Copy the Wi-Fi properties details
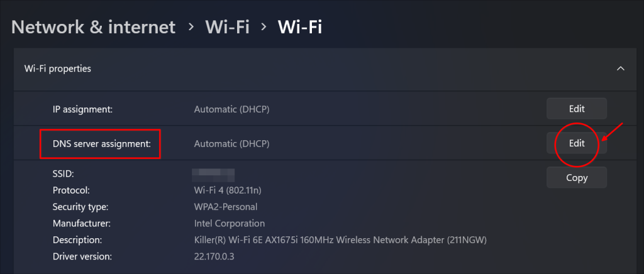 click(x=577, y=178)
